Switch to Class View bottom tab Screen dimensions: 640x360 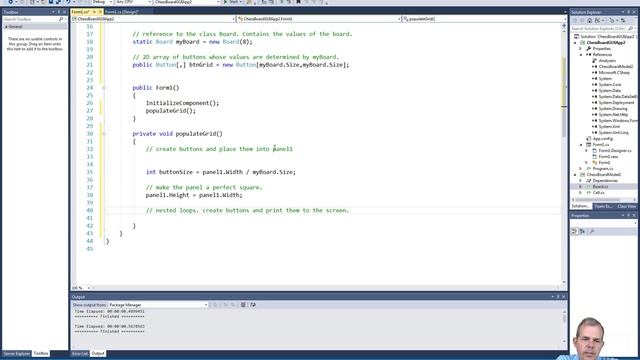click(x=627, y=207)
